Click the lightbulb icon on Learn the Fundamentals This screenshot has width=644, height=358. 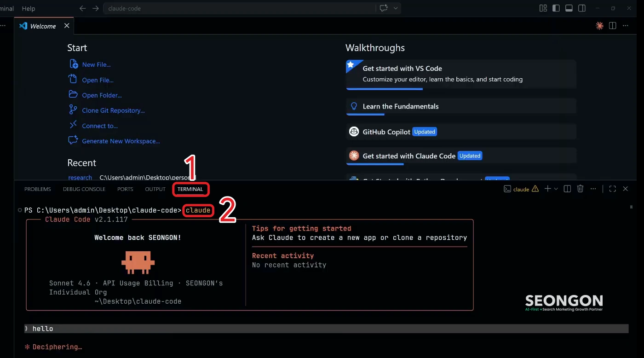[x=354, y=106]
